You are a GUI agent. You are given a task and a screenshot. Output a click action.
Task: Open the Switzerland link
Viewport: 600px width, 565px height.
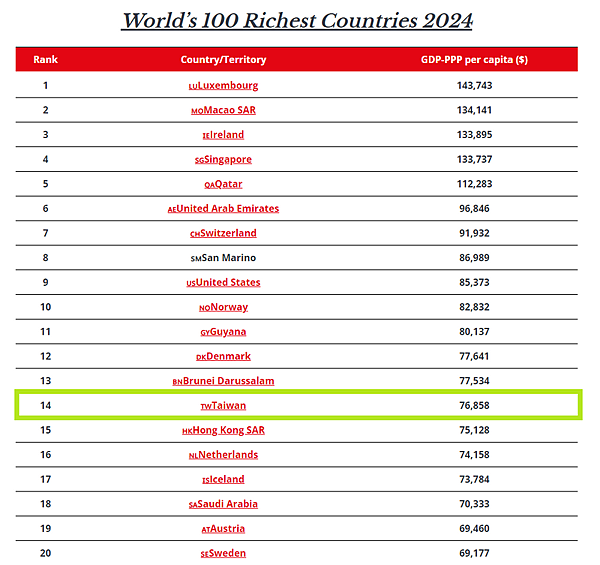pos(228,233)
